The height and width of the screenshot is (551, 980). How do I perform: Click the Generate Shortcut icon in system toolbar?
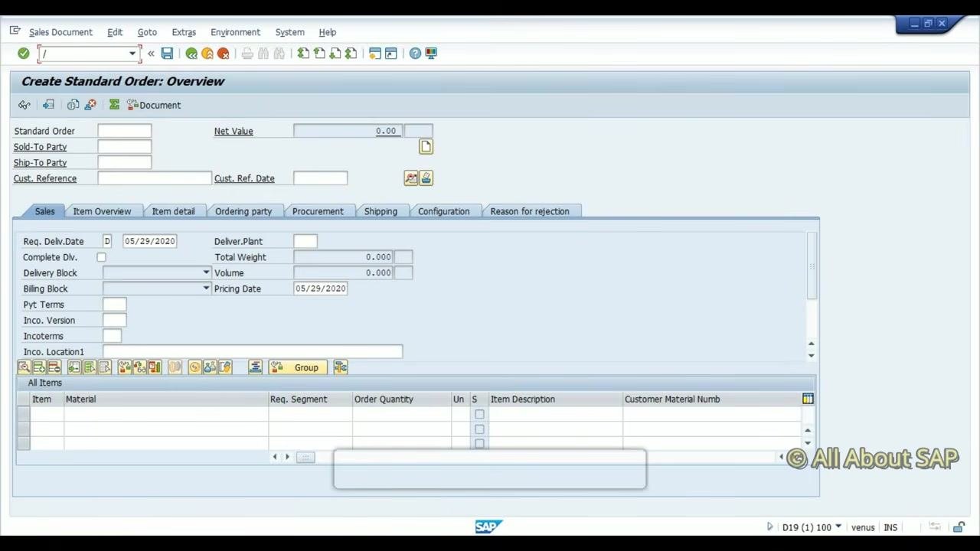coord(390,54)
